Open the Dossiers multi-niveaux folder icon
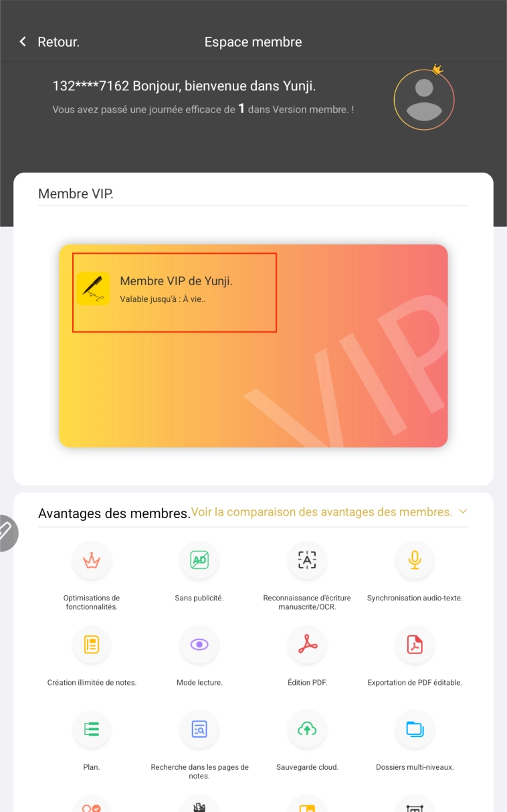Viewport: 507px width, 812px height. tap(415, 730)
